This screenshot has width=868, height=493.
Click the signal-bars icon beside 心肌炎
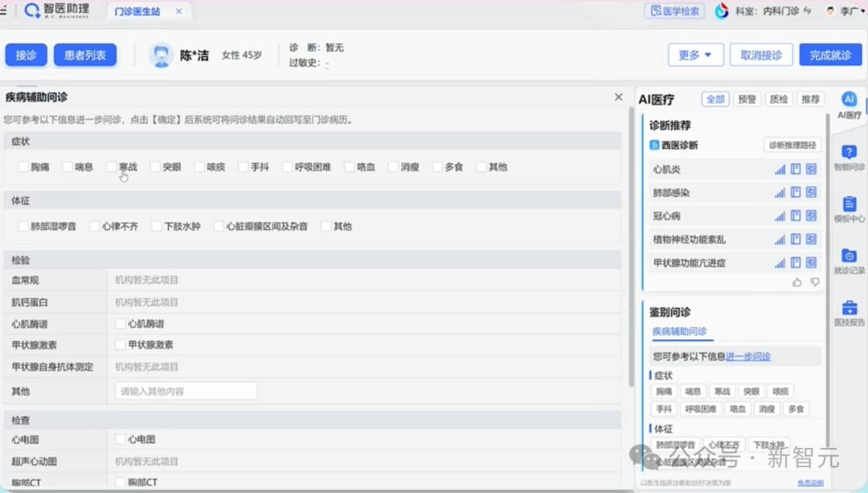tap(780, 170)
